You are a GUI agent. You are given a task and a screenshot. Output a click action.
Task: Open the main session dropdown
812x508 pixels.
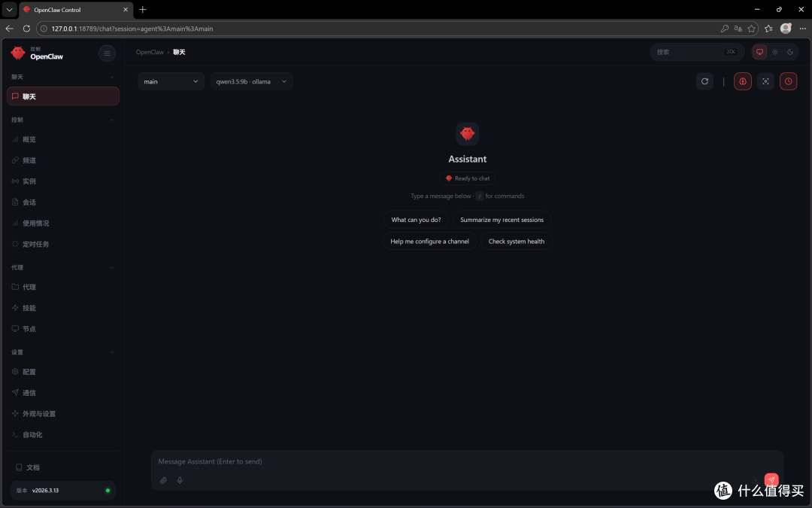pyautogui.click(x=171, y=81)
